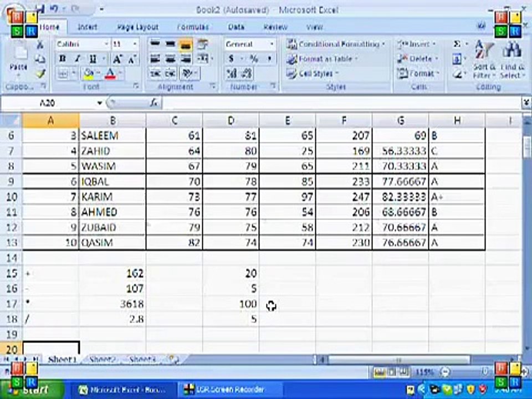Click the zoom out minus button
532x399 pixels.
(x=446, y=372)
